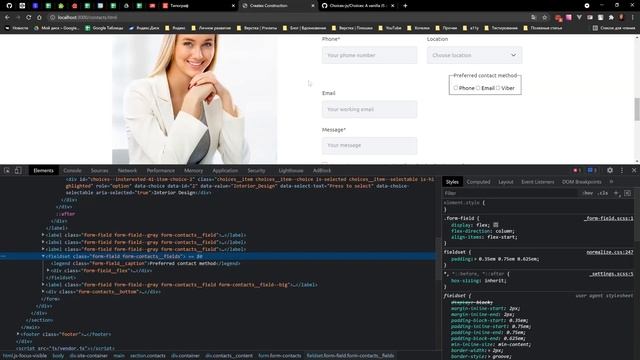Viewport: 640px width, 360px height.
Task: Click the Styles Filter input
Action: coord(510,193)
